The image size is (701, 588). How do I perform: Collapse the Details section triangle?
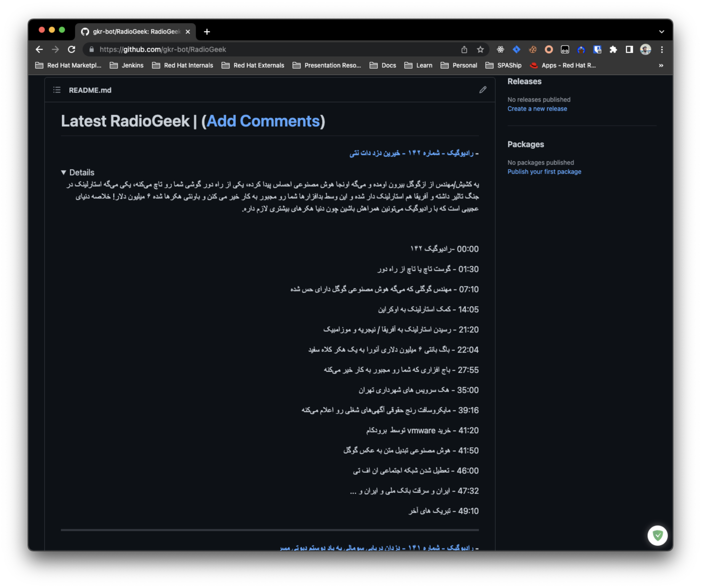pyautogui.click(x=63, y=172)
